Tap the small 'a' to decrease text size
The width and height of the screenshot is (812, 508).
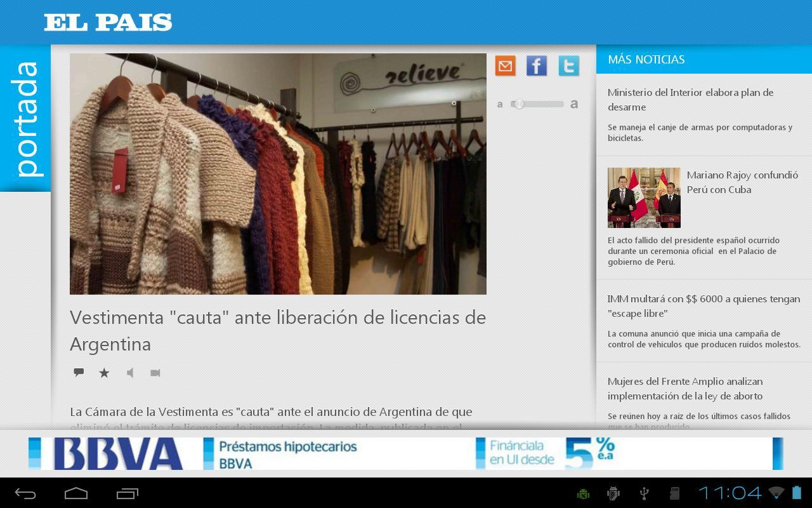click(500, 104)
